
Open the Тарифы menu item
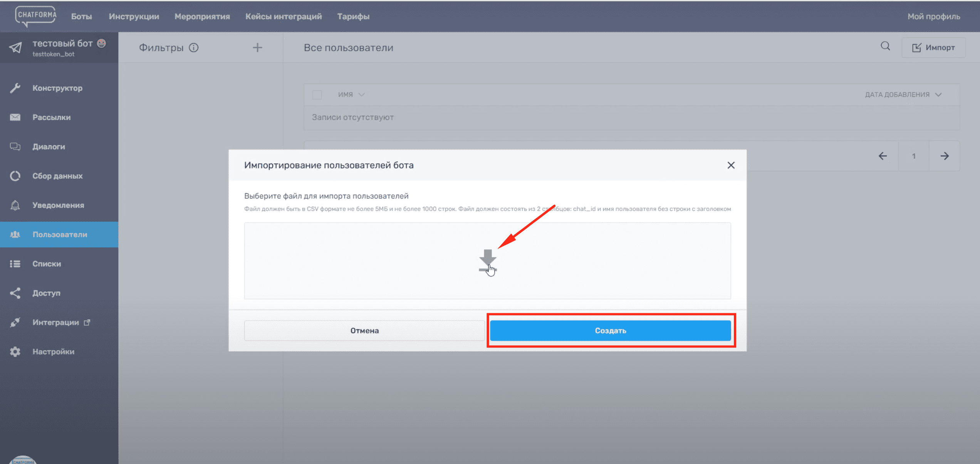[353, 17]
